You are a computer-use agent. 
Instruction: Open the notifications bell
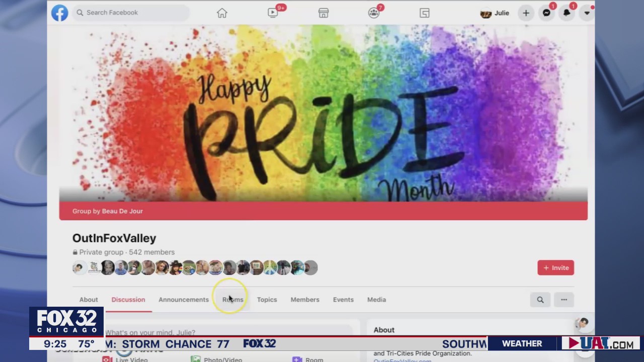click(566, 13)
